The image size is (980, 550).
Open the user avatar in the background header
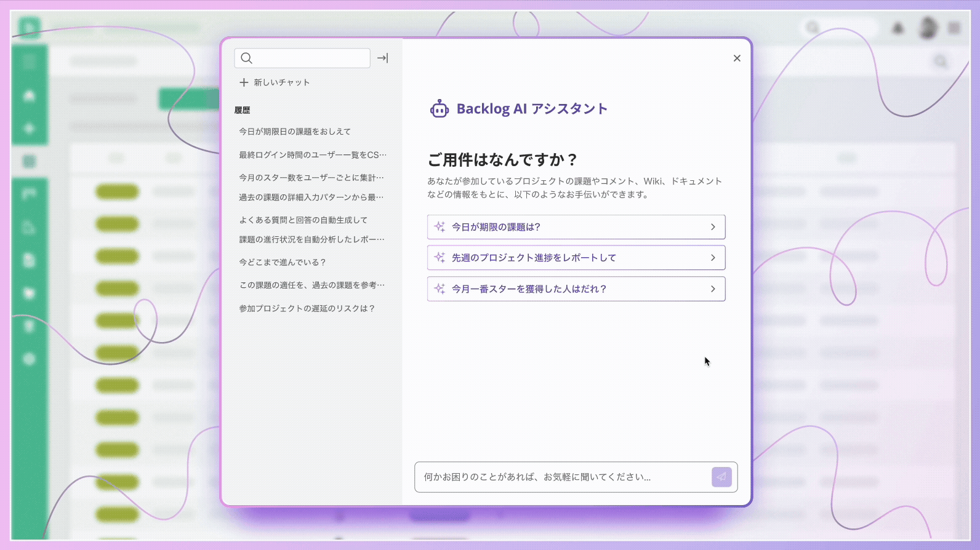[x=928, y=28]
